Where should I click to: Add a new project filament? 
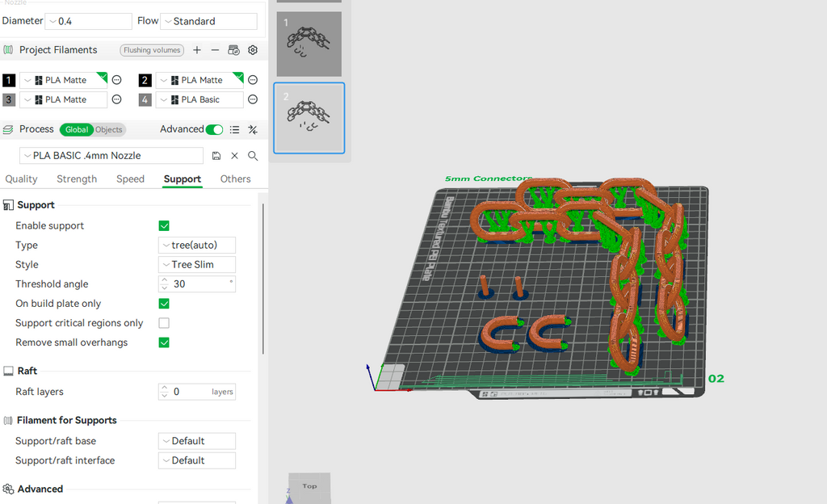197,50
